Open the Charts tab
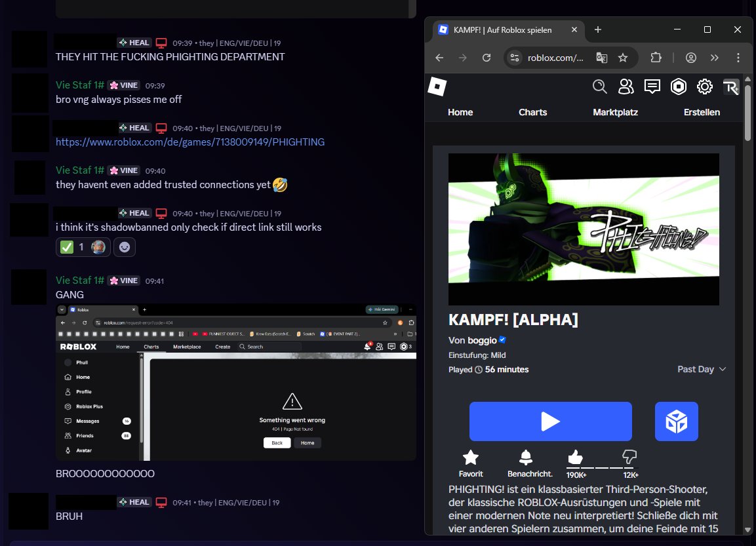Viewport: 756px width, 546px height. pos(533,112)
